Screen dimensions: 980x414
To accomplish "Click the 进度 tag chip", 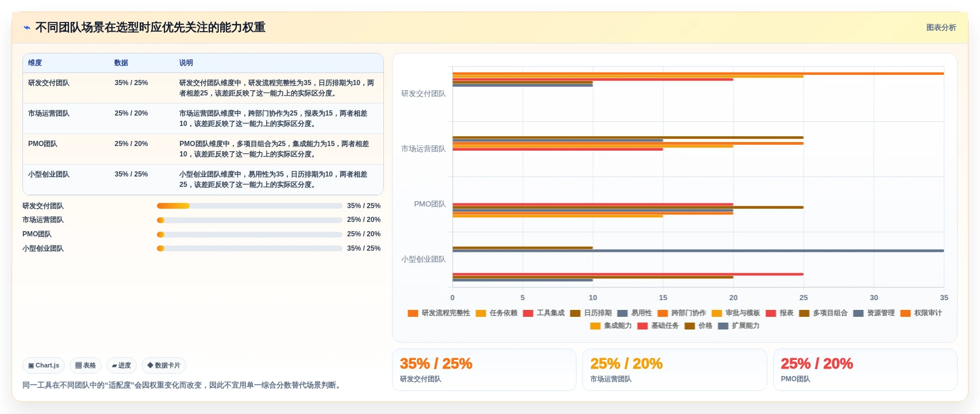I will tap(121, 365).
